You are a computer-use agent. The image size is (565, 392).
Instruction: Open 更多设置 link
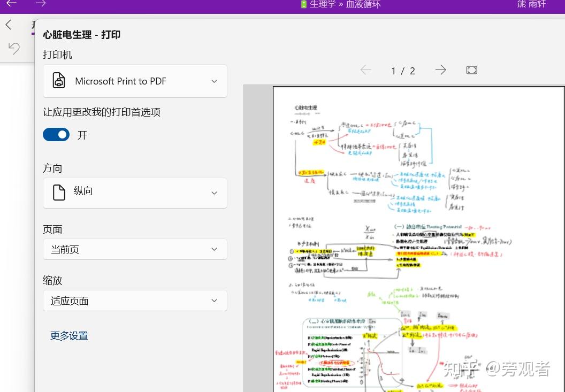coord(69,335)
